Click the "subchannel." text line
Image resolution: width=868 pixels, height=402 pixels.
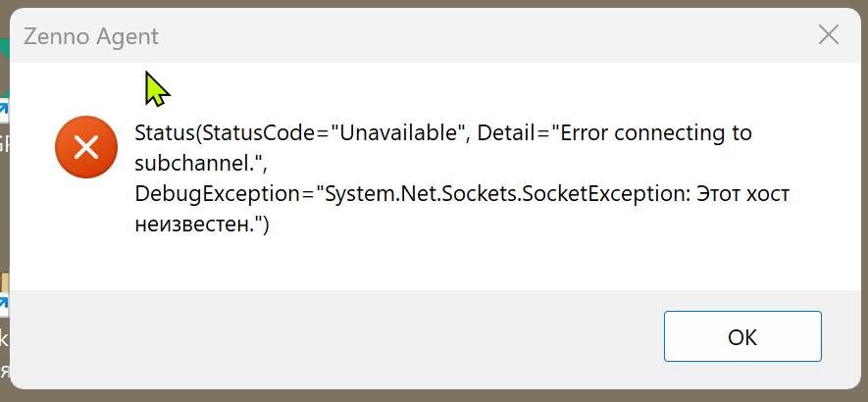coord(200,164)
